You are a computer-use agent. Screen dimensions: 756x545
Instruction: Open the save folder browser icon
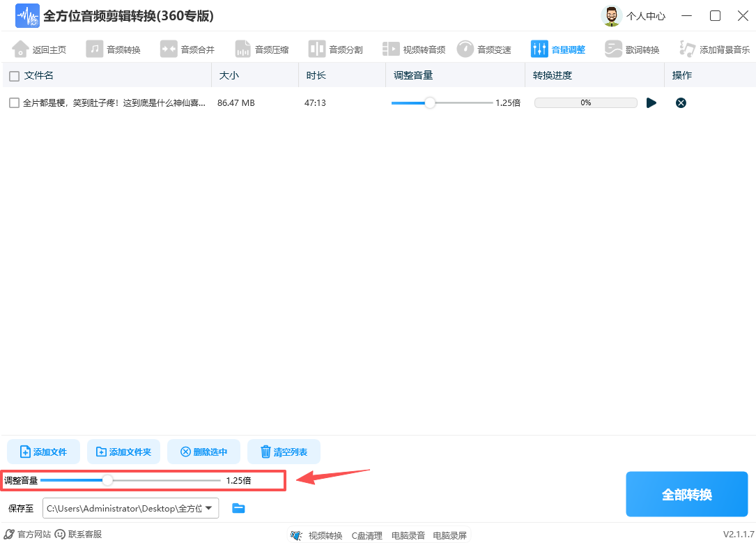(238, 508)
